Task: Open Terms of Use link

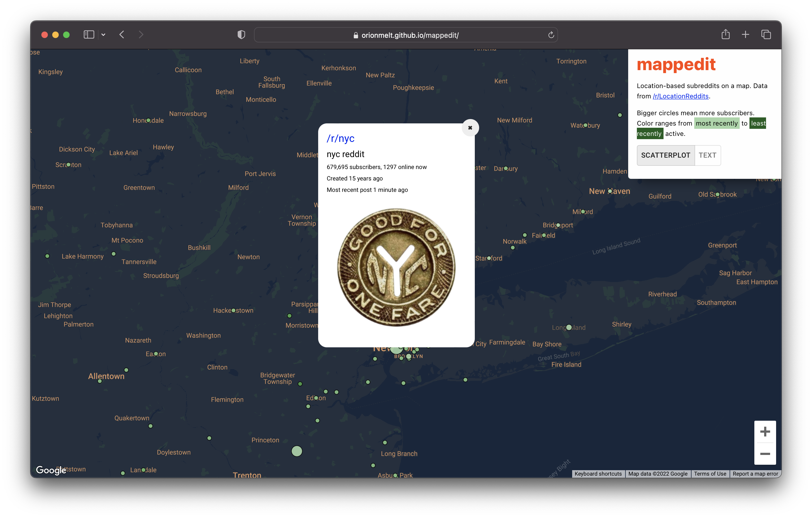Action: [x=710, y=473]
